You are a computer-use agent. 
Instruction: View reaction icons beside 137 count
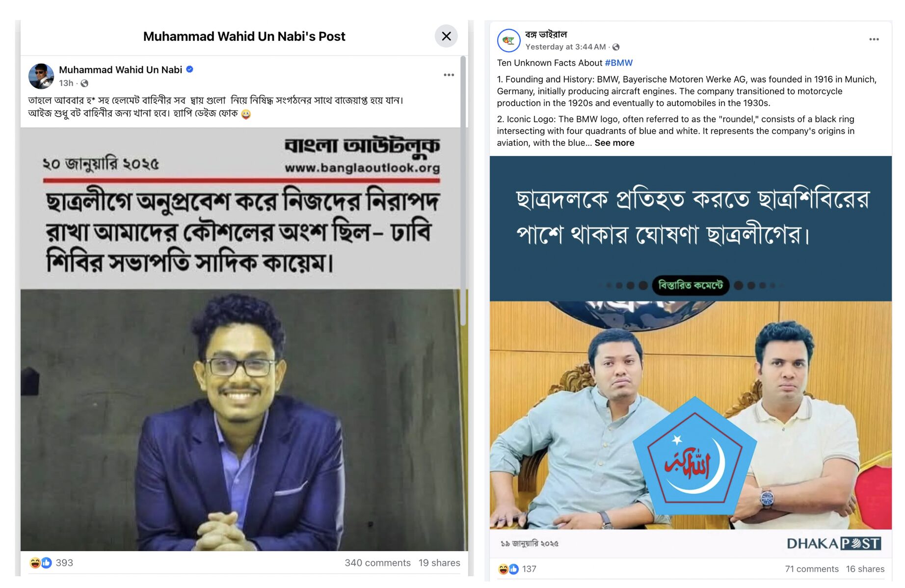click(x=508, y=569)
